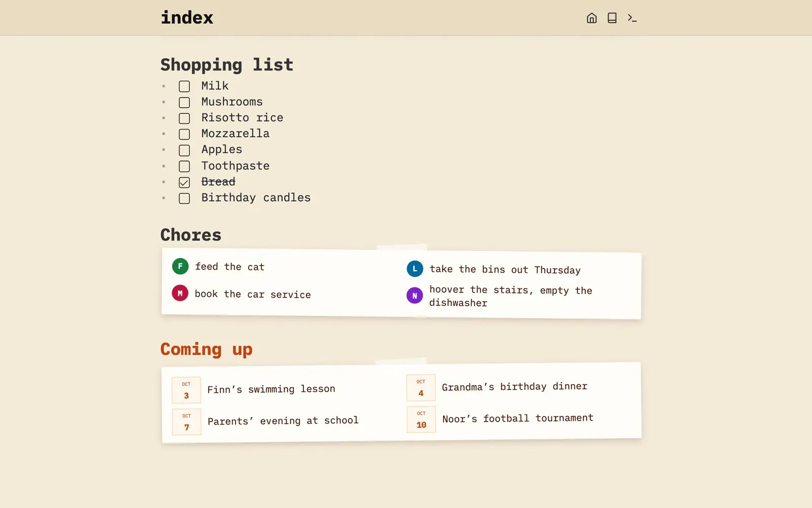Screen dimensions: 812x508
Task: Check the Milk checkbox
Action: (x=184, y=86)
